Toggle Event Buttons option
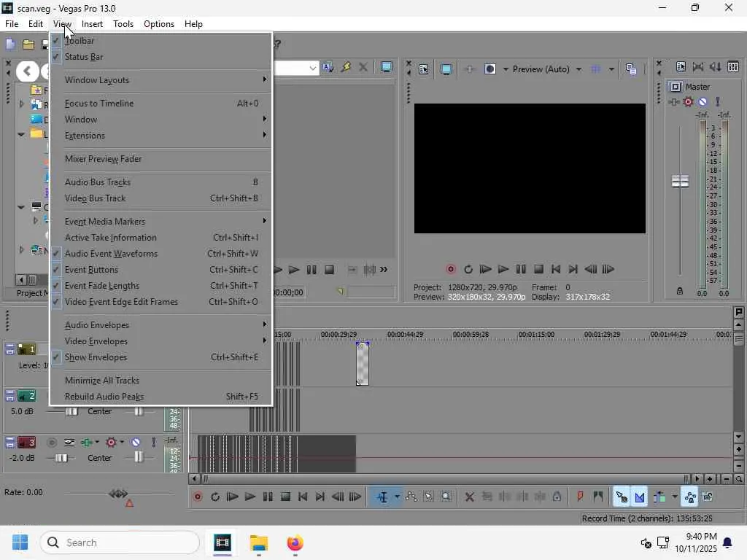The height and width of the screenshot is (560, 747). point(161,270)
